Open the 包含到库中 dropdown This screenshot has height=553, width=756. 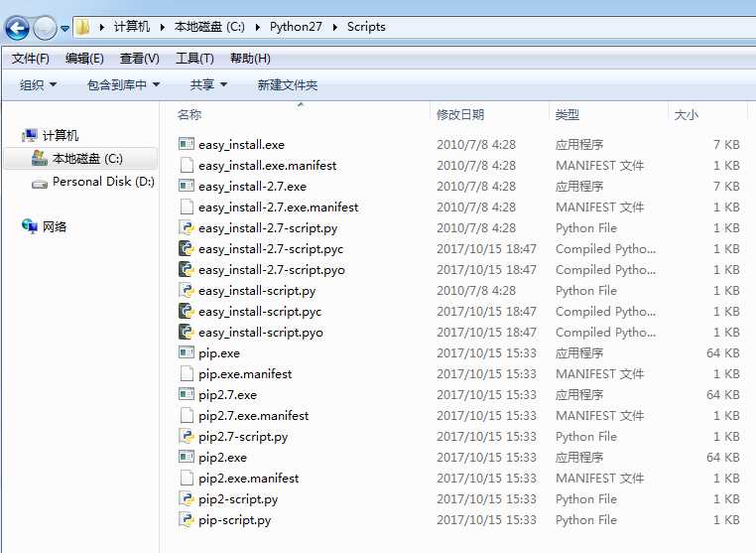(123, 85)
